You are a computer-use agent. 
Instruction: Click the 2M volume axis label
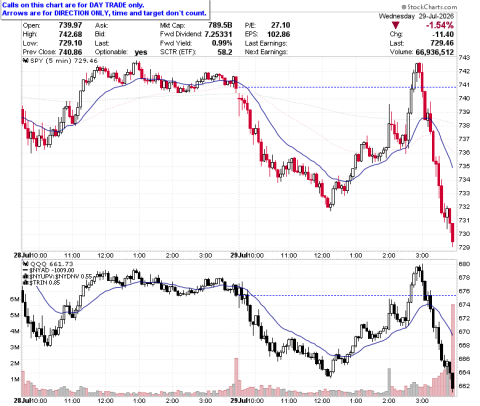[x=15, y=363]
